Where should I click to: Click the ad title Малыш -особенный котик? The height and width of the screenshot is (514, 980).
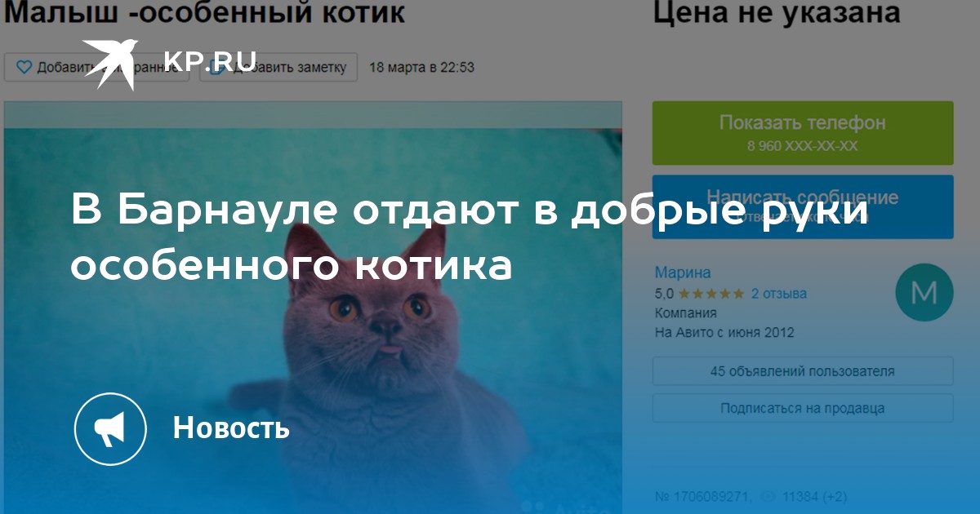click(x=204, y=12)
